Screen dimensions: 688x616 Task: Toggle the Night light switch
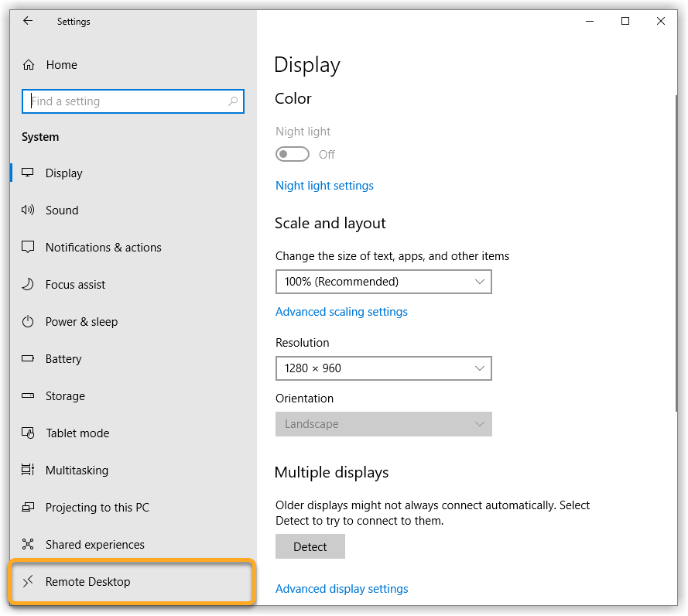click(x=293, y=155)
